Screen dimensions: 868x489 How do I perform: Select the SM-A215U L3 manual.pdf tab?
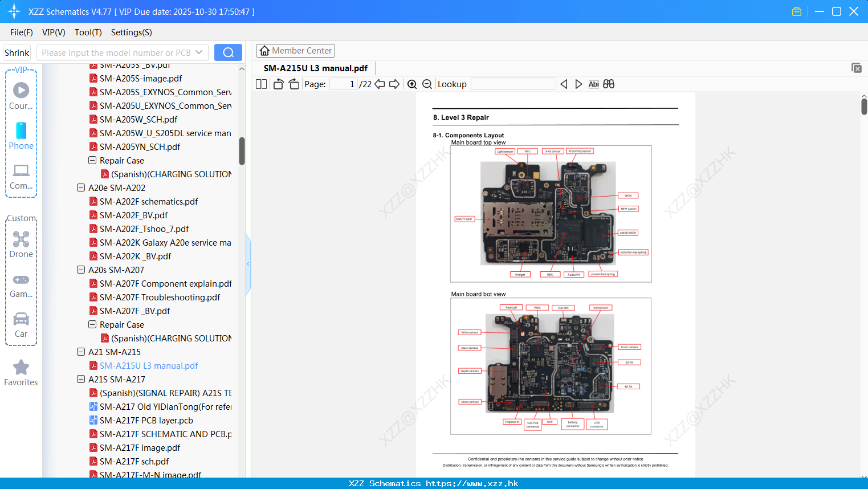316,68
